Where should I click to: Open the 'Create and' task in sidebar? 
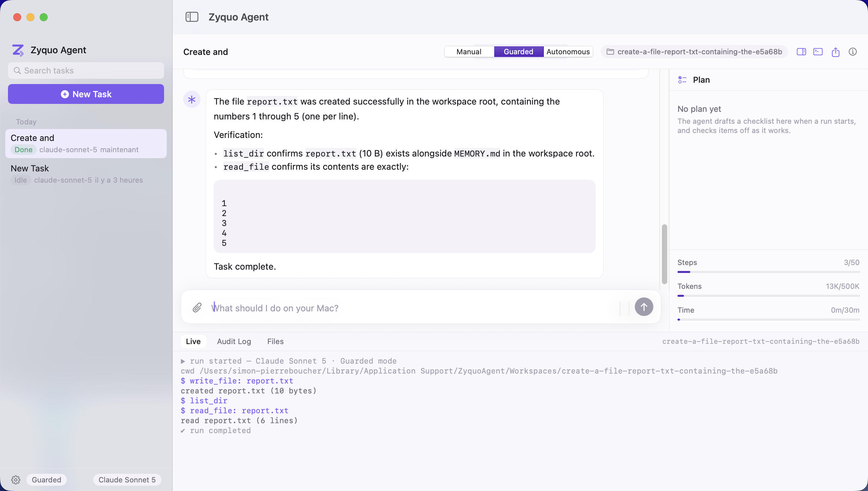(86, 144)
